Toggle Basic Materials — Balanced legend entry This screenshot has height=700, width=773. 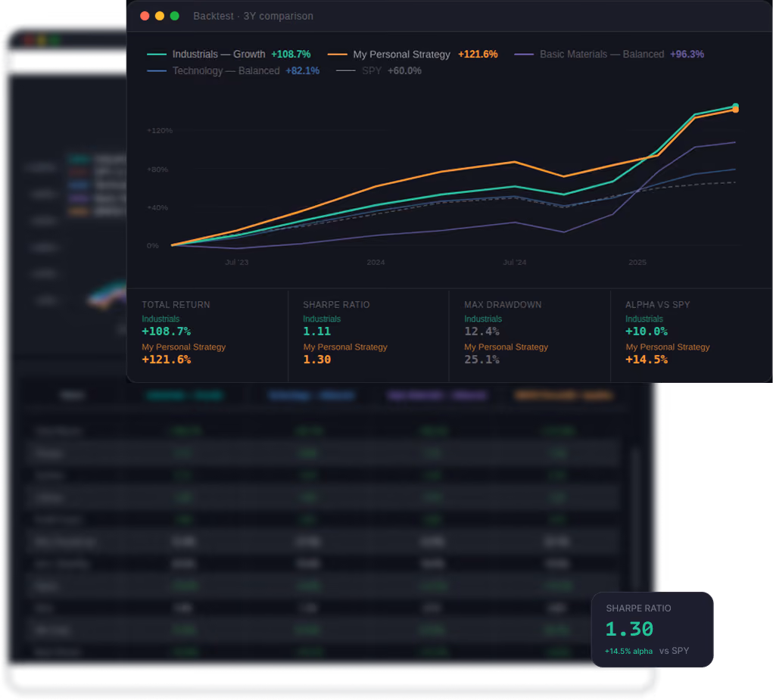tap(609, 54)
